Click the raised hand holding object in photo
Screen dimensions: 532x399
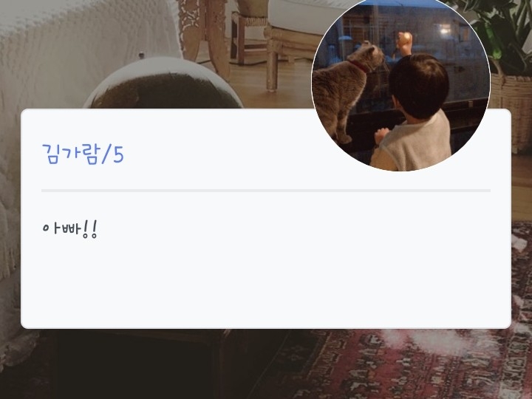tap(404, 41)
